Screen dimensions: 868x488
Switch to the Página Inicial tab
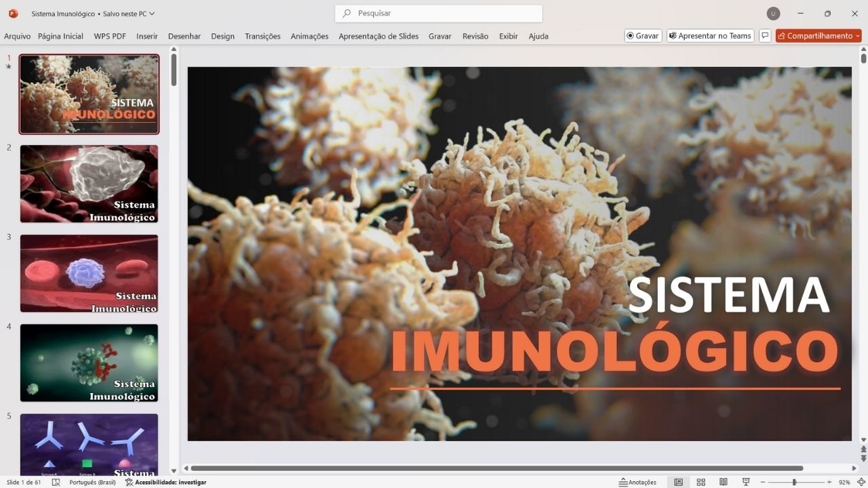(x=60, y=36)
